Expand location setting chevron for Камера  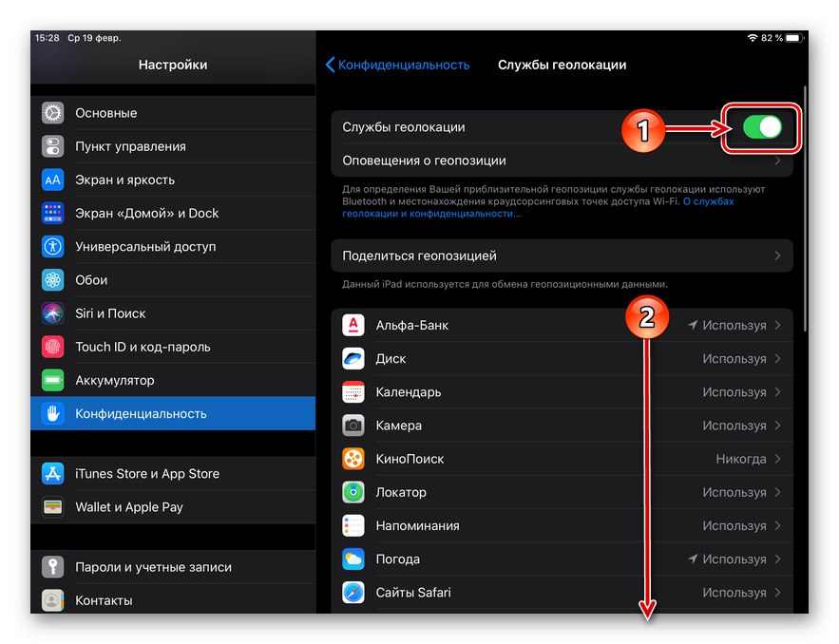point(777,426)
